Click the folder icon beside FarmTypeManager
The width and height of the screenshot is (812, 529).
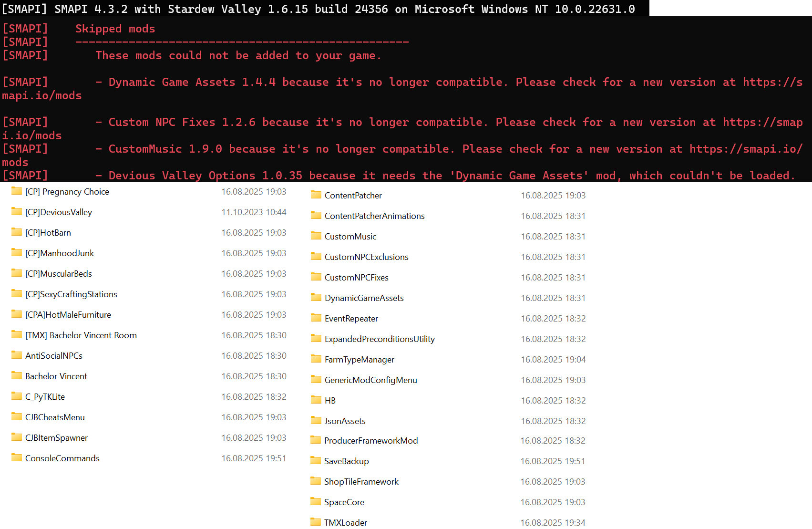[x=316, y=359]
